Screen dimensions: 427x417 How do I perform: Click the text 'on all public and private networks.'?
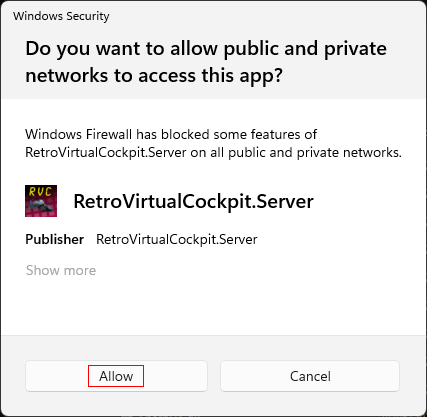(x=296, y=152)
